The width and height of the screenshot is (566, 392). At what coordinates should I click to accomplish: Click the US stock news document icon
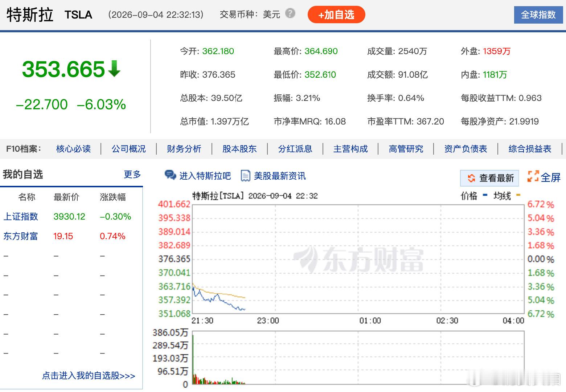pyautogui.click(x=246, y=176)
